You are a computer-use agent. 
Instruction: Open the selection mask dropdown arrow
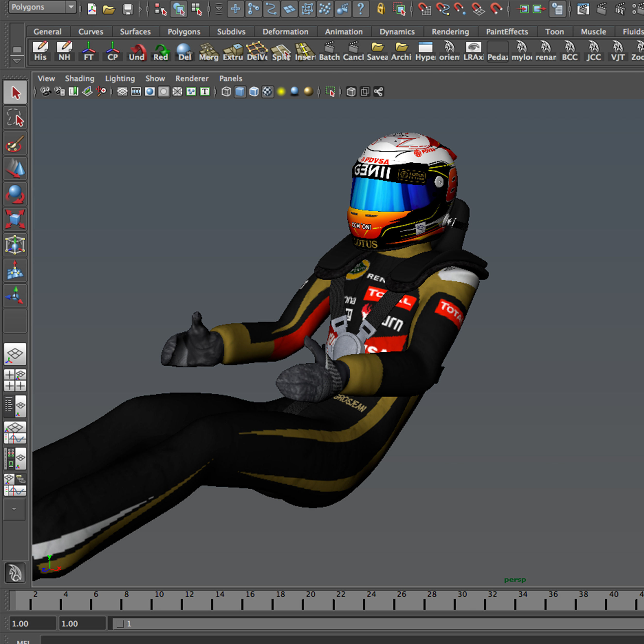[219, 9]
